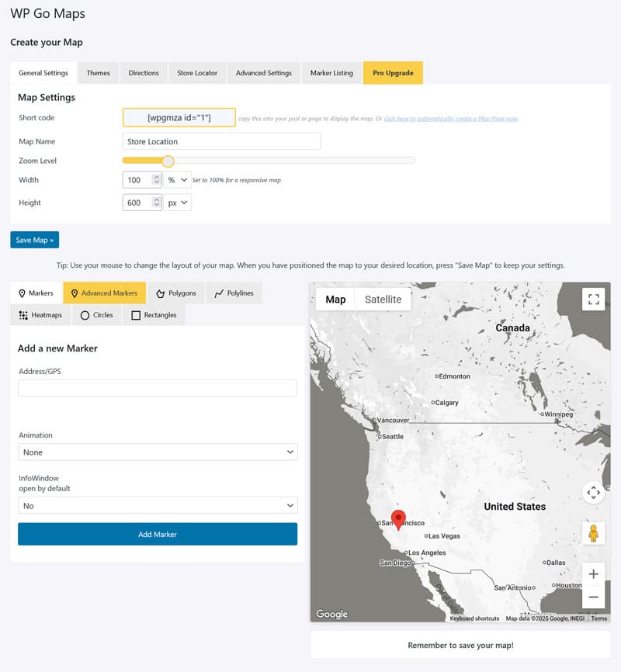
Task: Open the Marker Listing tab
Action: (x=331, y=73)
